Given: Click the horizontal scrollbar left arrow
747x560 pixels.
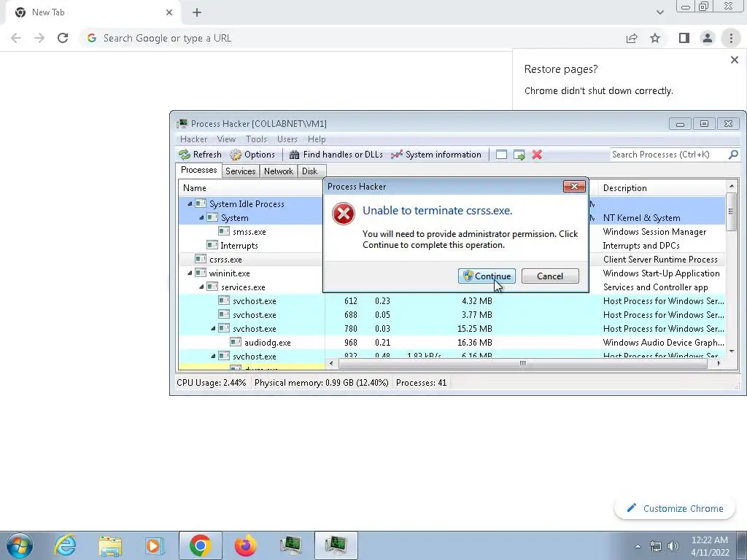Looking at the screenshot, I should coord(331,363).
